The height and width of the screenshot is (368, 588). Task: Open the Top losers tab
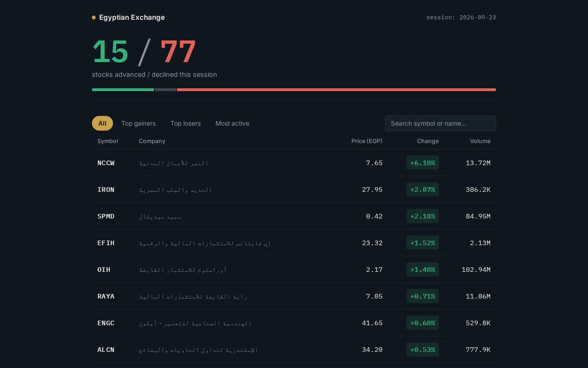point(186,123)
